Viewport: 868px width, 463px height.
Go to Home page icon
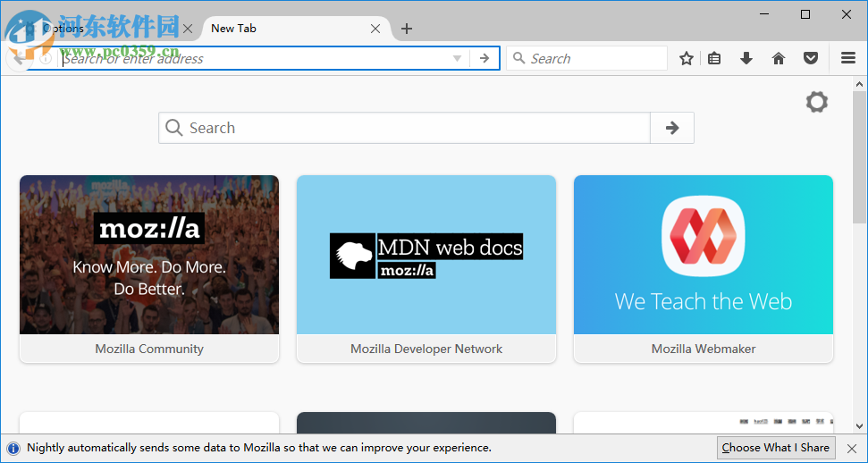tap(779, 58)
